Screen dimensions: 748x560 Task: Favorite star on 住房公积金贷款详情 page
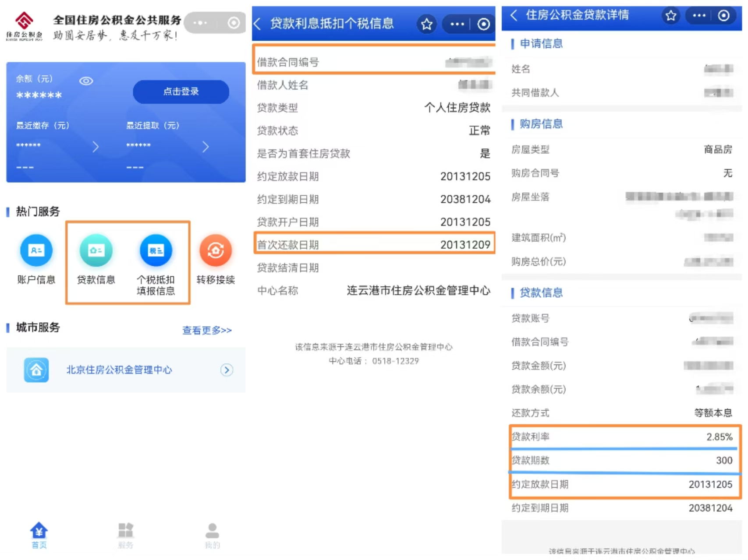(671, 16)
